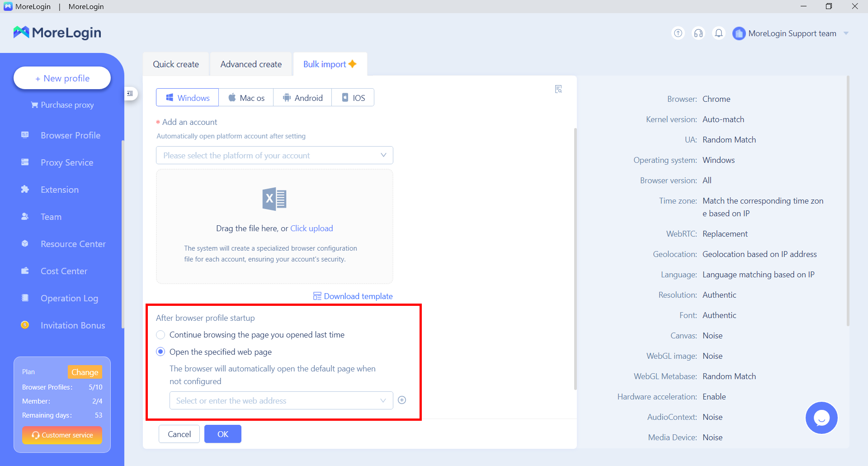Click the Invitation Bonus coin icon
The width and height of the screenshot is (868, 466).
25,325
